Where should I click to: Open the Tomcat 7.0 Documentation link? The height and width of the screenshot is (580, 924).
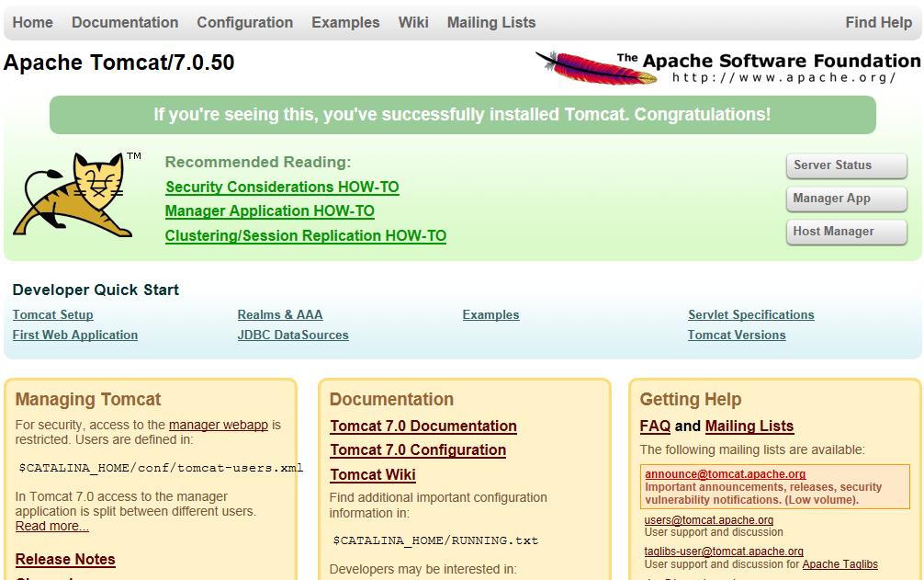(x=423, y=426)
